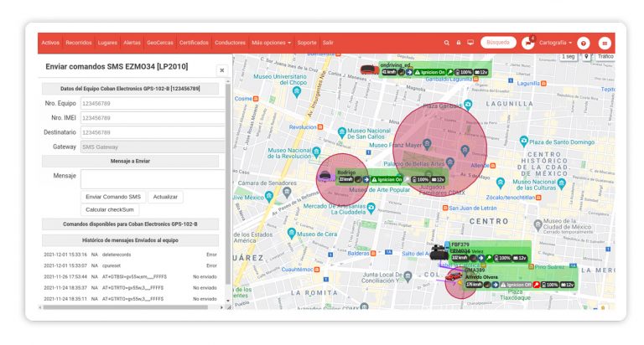Open the Cartografía dropdown

coord(555,43)
